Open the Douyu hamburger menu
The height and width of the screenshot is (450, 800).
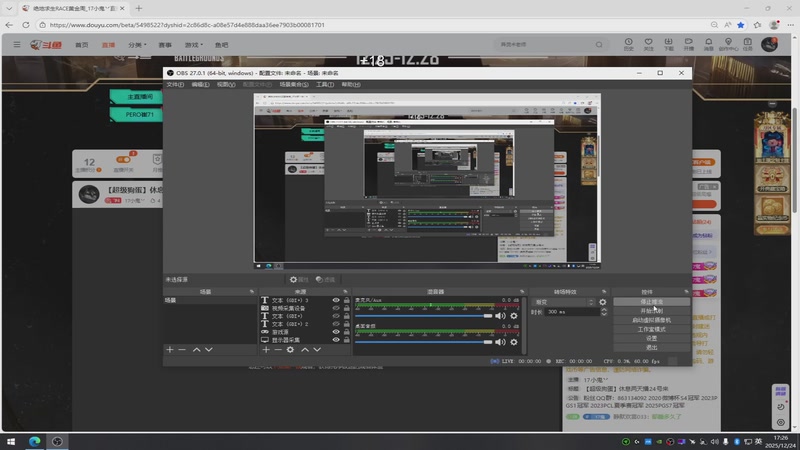17,44
